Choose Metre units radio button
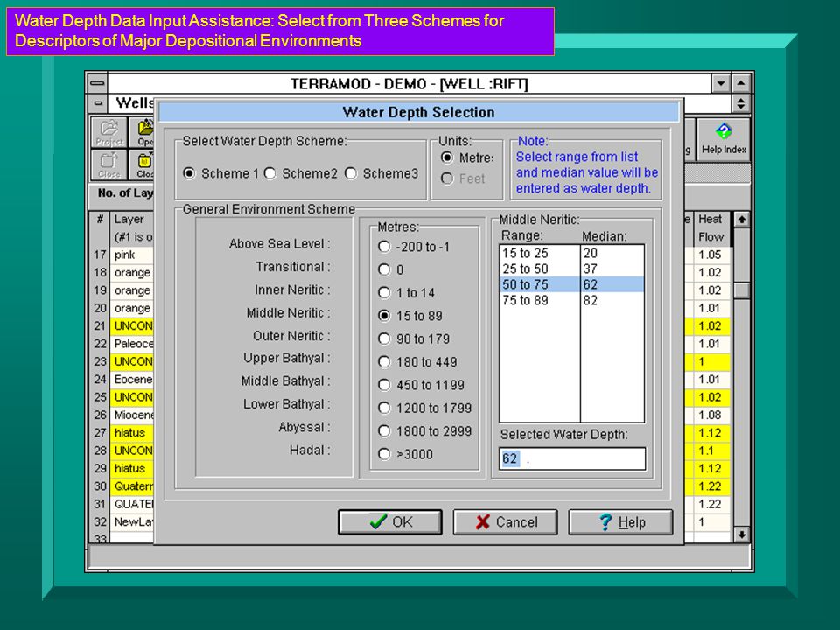The height and width of the screenshot is (630, 840). [x=447, y=158]
